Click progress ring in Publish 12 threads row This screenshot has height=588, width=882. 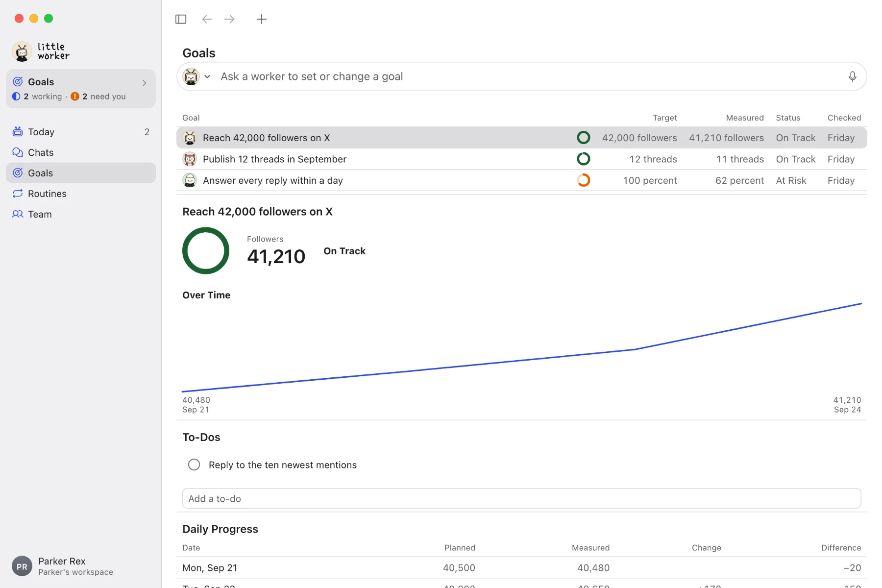(583, 159)
